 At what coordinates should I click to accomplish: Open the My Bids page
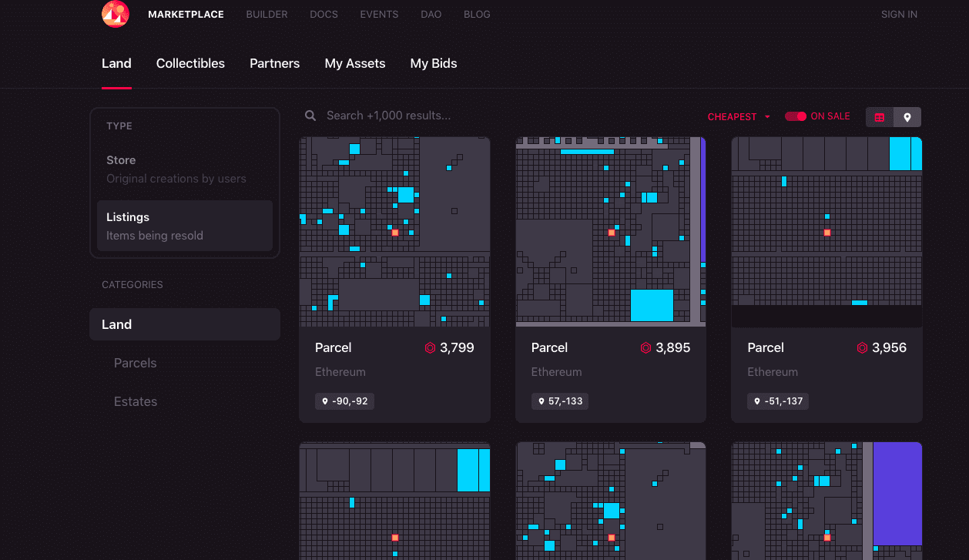coord(434,64)
